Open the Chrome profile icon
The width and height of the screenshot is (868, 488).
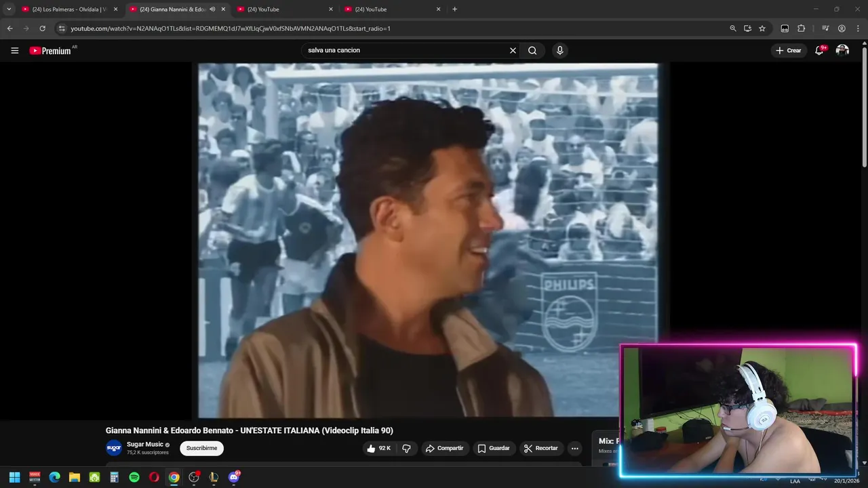(x=842, y=28)
